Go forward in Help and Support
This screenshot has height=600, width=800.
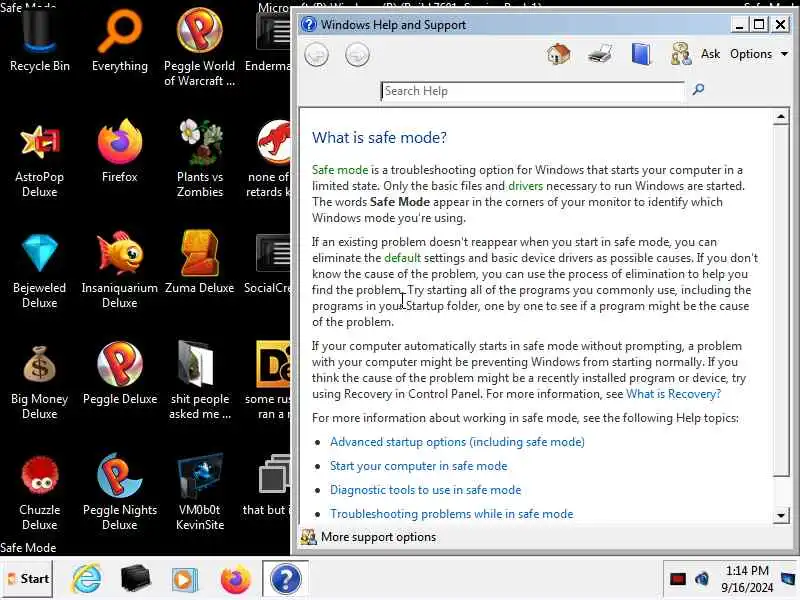[x=357, y=55]
